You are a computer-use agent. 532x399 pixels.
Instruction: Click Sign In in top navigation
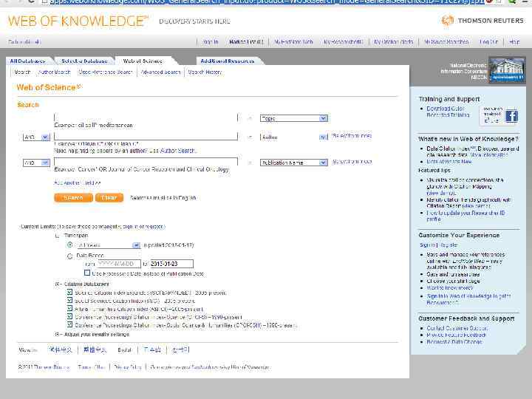[x=210, y=41]
